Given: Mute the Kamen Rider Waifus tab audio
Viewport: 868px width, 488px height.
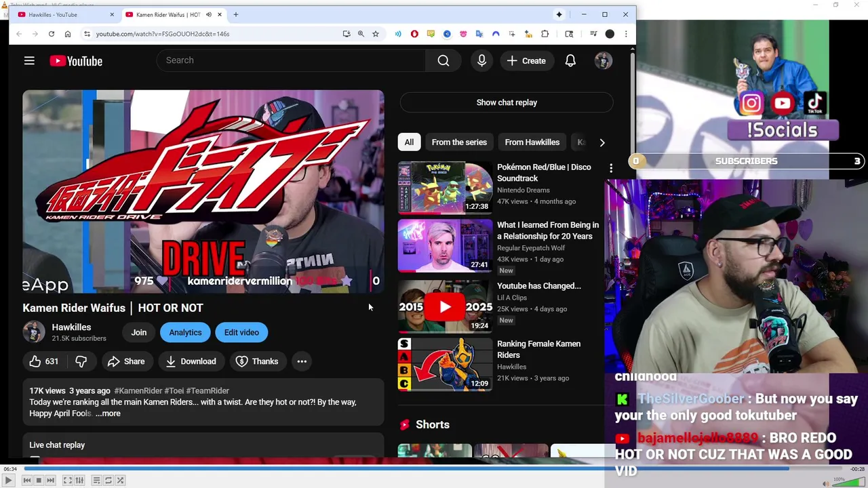Looking at the screenshot, I should point(209,14).
